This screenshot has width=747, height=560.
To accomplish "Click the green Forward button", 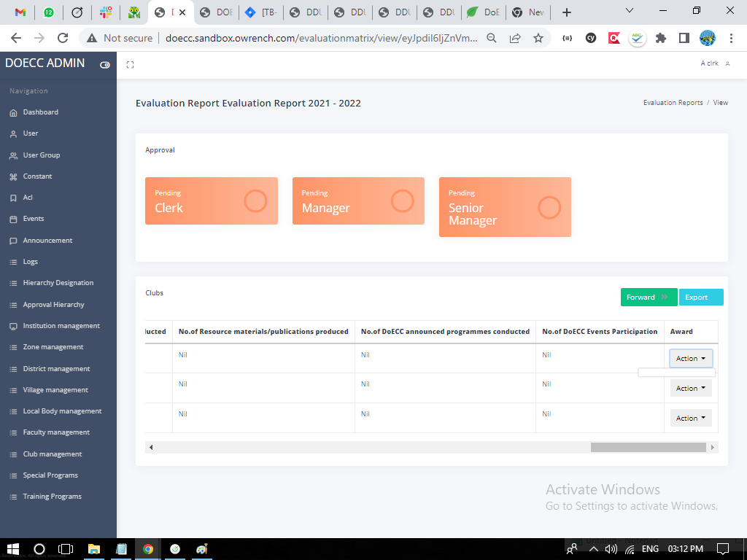I will [x=648, y=297].
